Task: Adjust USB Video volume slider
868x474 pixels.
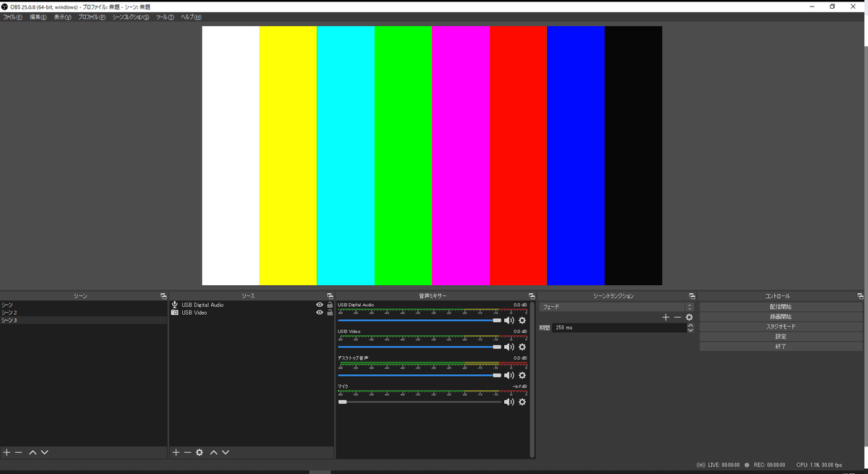Action: 420,347
